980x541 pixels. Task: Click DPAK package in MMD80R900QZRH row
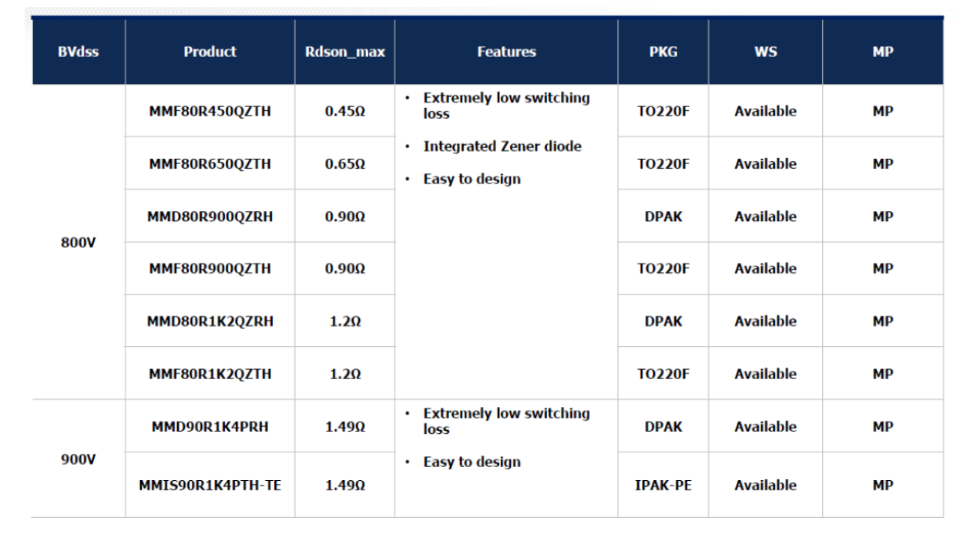663,217
